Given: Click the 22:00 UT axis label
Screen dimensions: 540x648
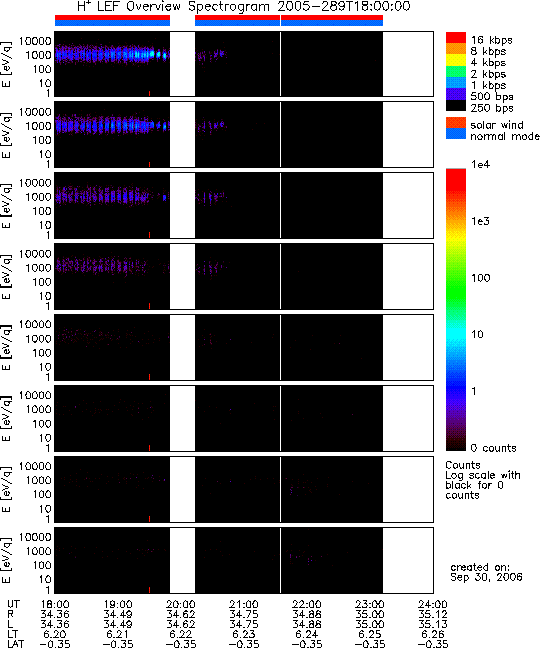Looking at the screenshot, I should coord(307,605).
